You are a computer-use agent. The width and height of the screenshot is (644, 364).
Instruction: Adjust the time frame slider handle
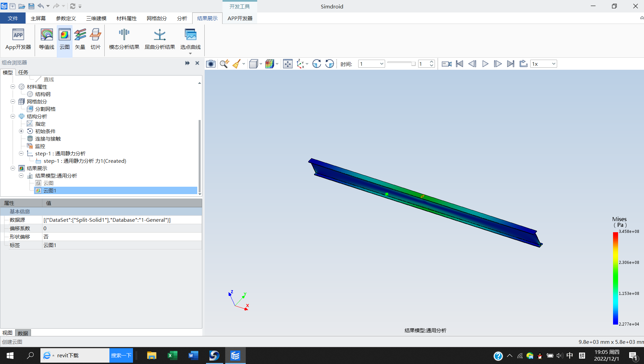(x=413, y=64)
